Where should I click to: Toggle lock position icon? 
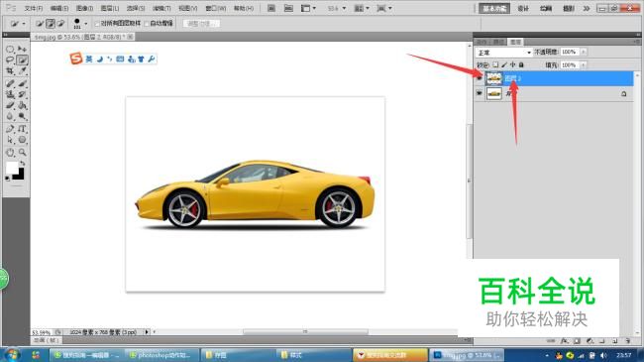pyautogui.click(x=512, y=64)
